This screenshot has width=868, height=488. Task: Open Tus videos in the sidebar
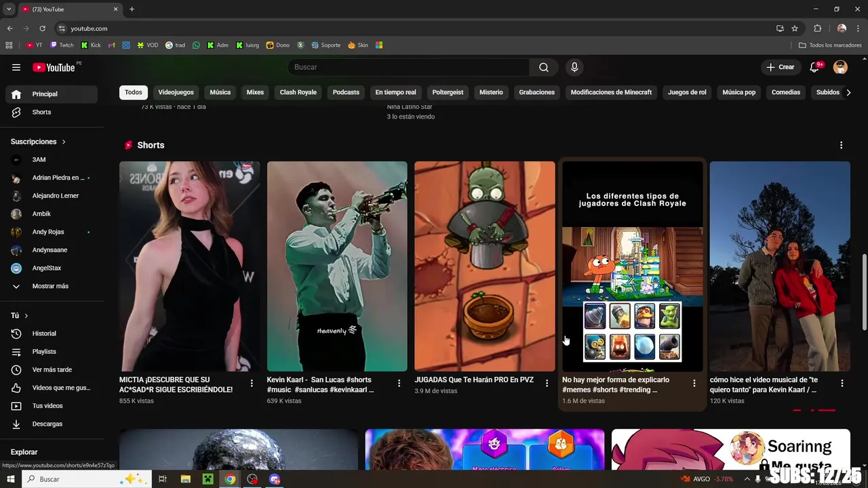tap(52, 406)
